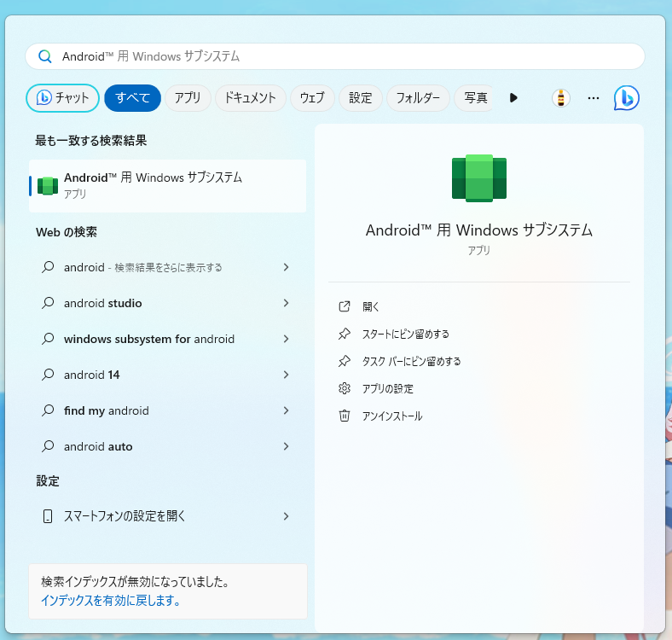Select the find my android suggestion
Image resolution: width=672 pixels, height=640 pixels.
(167, 410)
